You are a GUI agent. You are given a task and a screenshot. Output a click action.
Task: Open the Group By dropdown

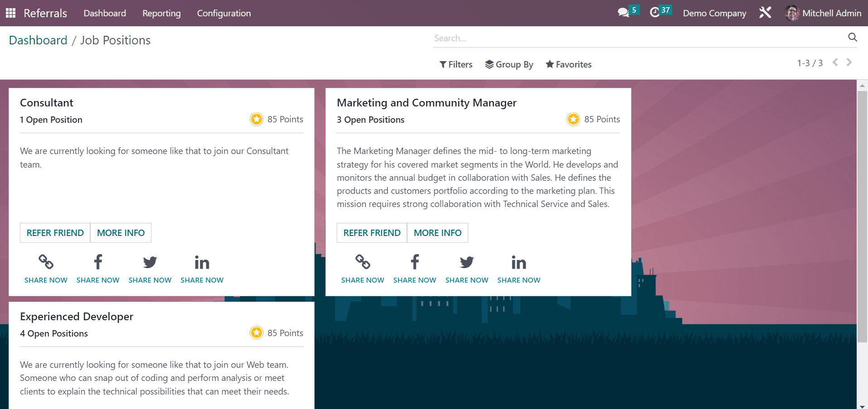(509, 64)
